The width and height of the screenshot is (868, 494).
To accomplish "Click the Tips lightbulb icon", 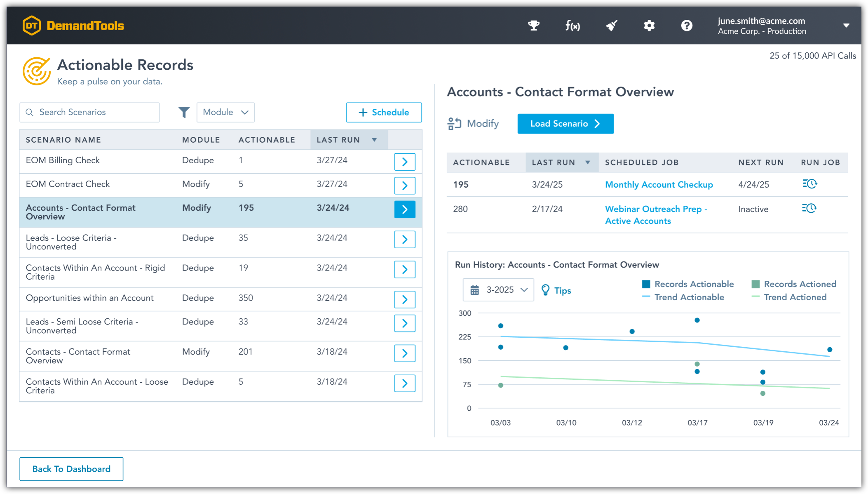I will [545, 290].
